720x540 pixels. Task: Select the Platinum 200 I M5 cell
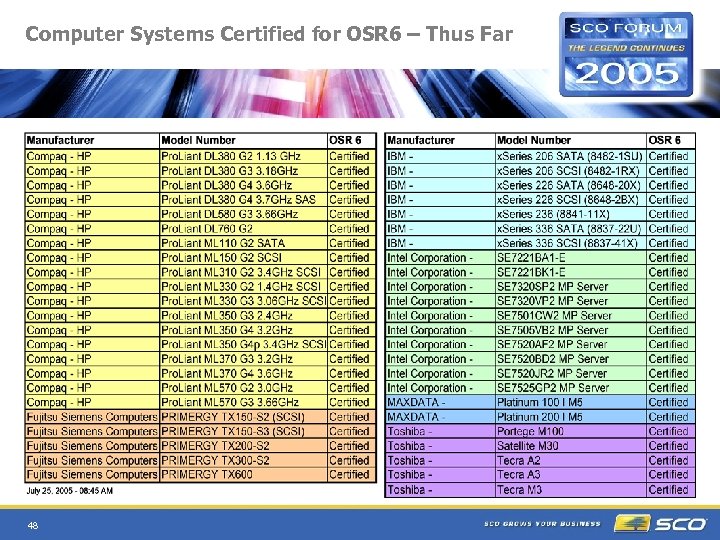[x=571, y=417]
